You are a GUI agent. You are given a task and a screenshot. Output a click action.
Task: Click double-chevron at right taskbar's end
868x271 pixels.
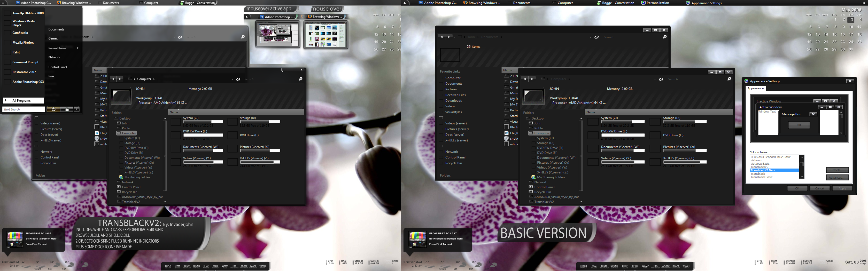tap(863, 3)
